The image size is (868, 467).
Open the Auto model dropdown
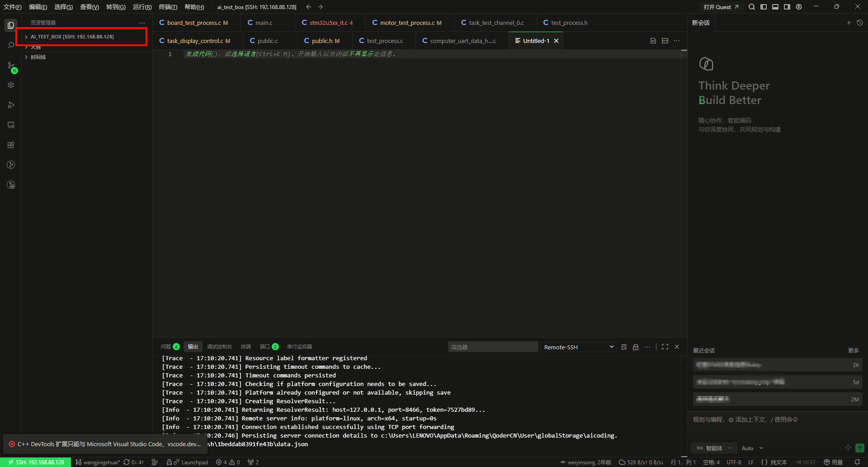coord(752,448)
